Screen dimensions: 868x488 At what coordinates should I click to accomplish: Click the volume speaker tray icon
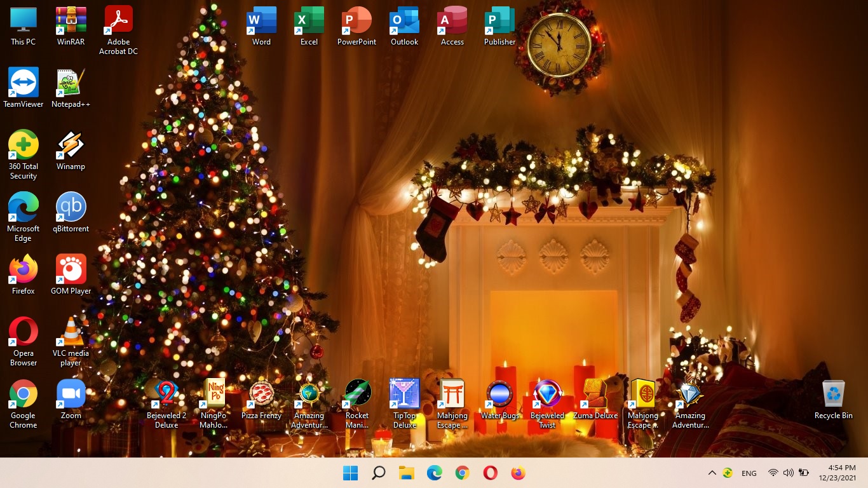pos(788,473)
